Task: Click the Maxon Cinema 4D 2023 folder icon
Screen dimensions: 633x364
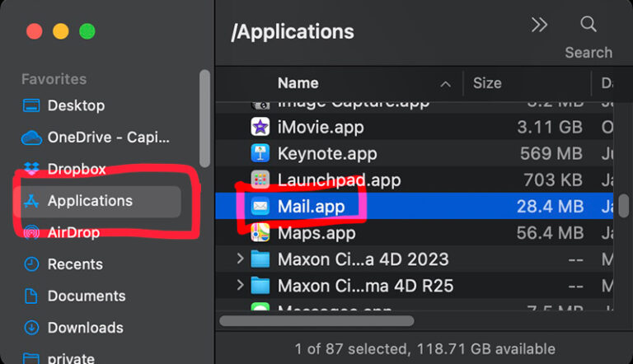Action: (260, 259)
